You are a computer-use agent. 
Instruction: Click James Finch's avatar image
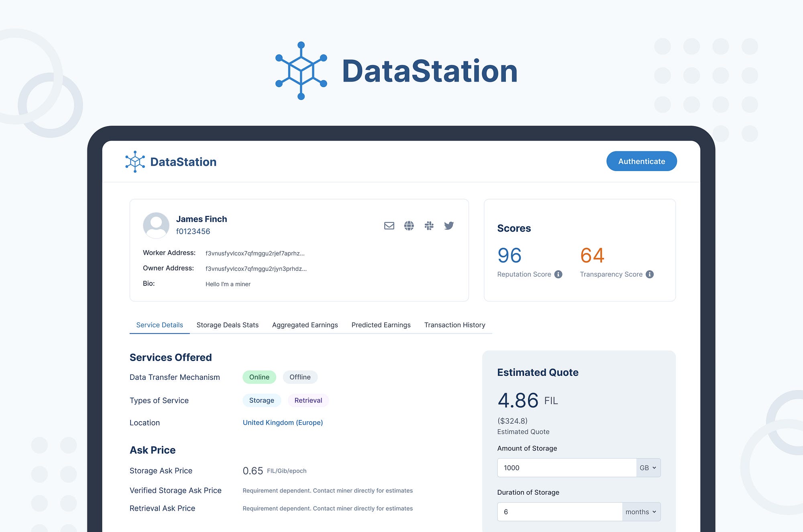point(156,226)
